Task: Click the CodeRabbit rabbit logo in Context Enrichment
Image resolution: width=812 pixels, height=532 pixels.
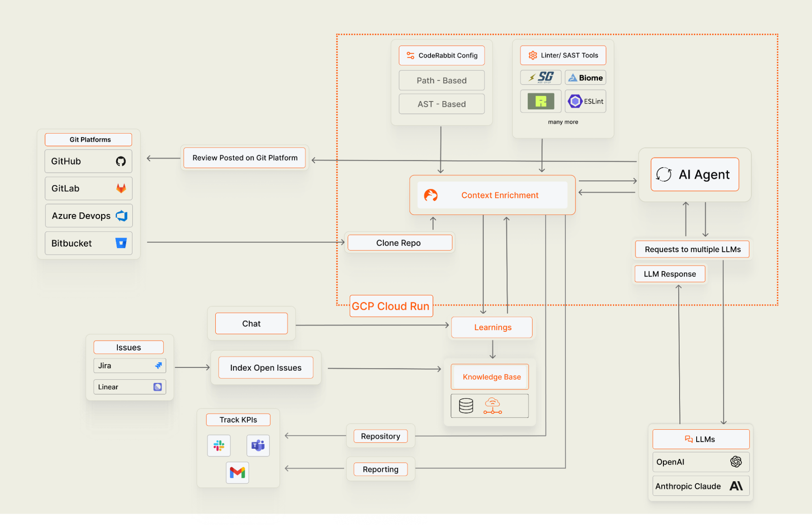Action: tap(431, 195)
